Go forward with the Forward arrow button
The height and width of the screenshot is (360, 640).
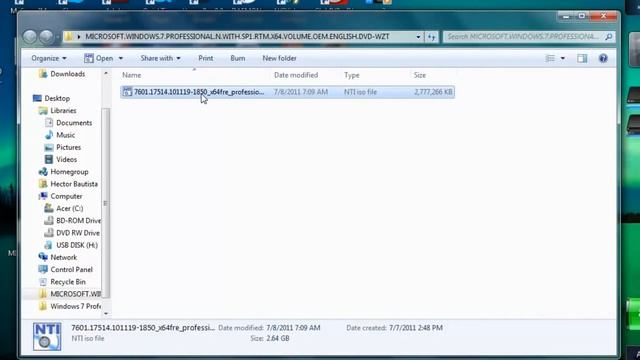click(46, 37)
